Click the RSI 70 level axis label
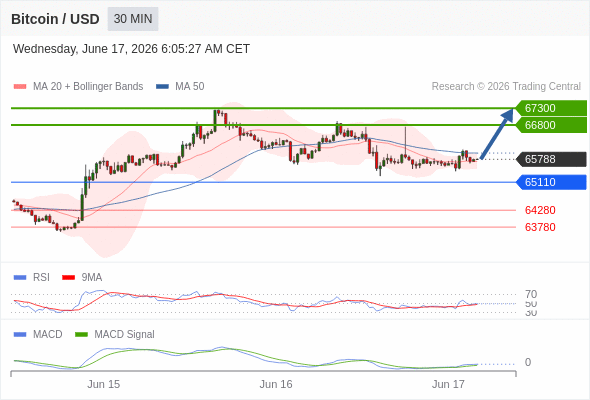 click(531, 294)
